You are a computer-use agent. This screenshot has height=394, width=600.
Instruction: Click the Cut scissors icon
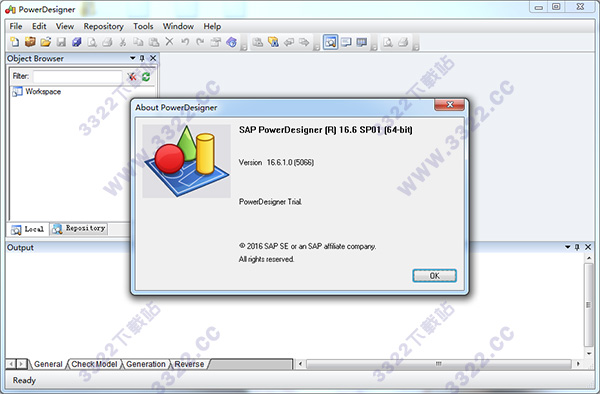point(123,42)
